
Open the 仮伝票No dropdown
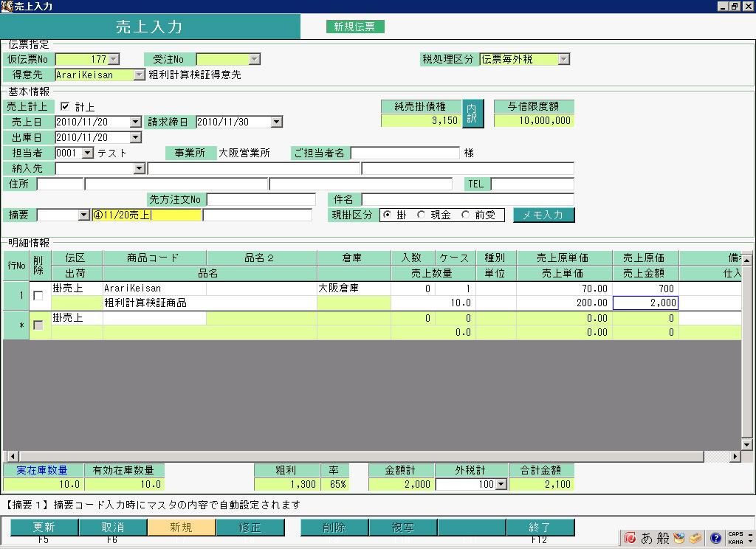[113, 59]
